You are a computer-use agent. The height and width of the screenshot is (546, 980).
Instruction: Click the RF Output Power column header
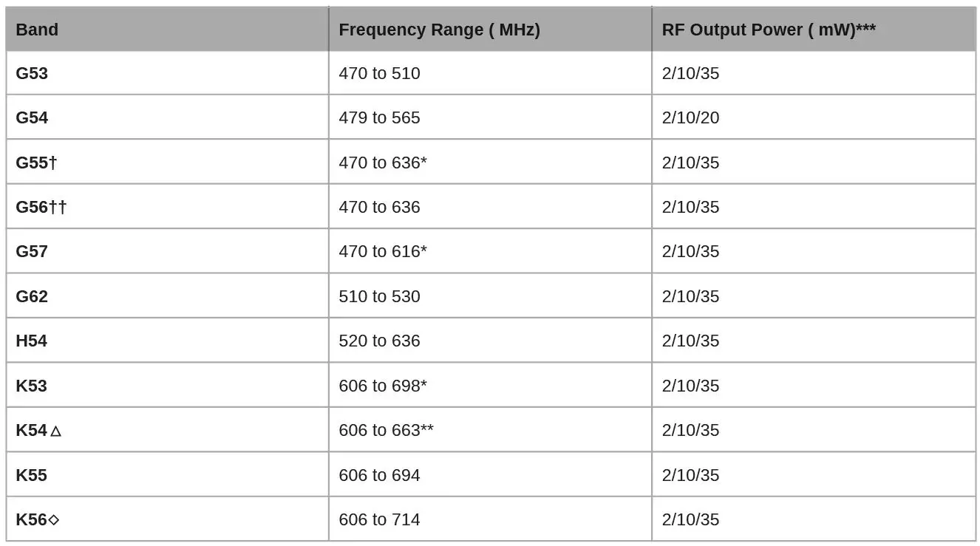tap(769, 30)
